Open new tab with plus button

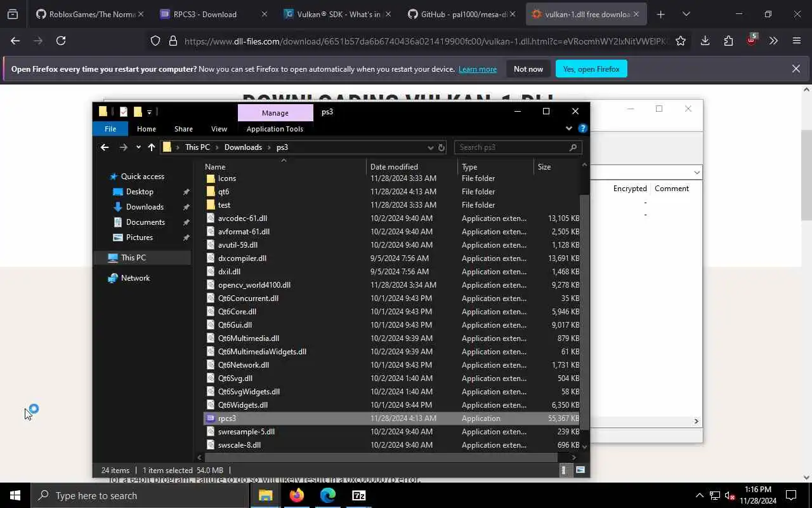660,14
